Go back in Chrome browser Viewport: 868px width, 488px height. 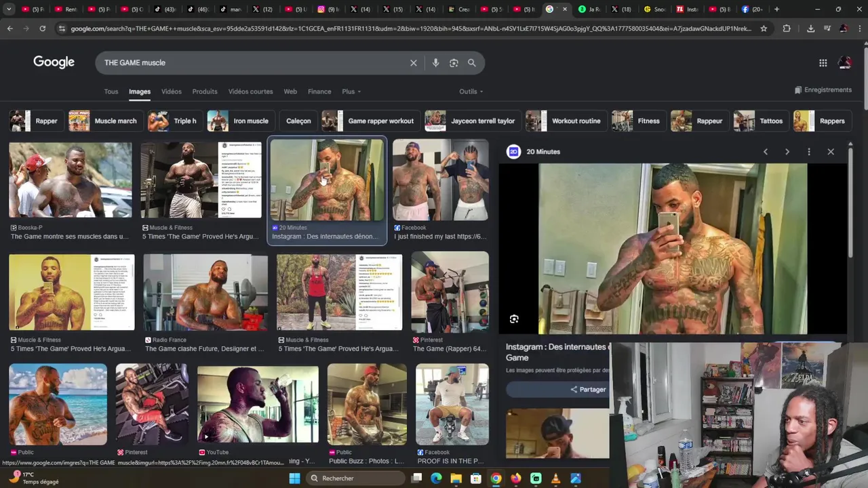tap(9, 28)
